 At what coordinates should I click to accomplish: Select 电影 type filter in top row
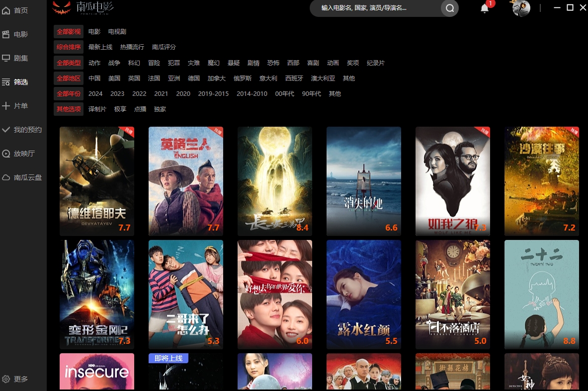click(94, 32)
